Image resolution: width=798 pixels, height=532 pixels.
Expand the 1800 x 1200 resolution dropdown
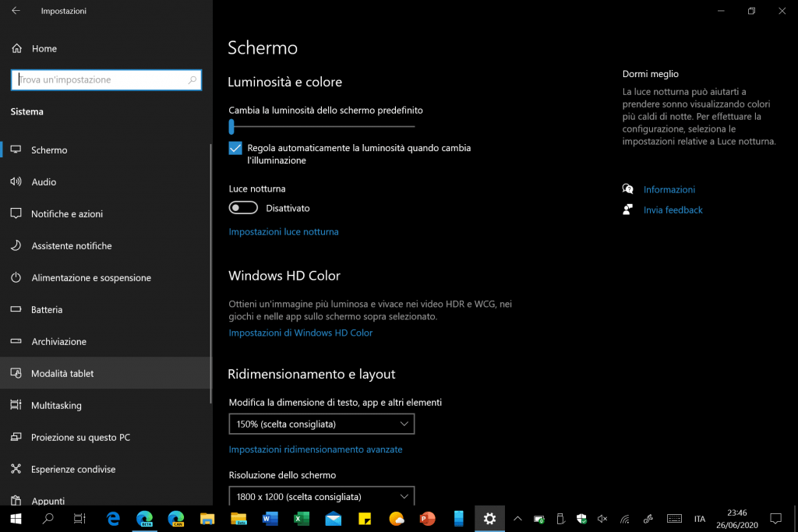pos(321,496)
